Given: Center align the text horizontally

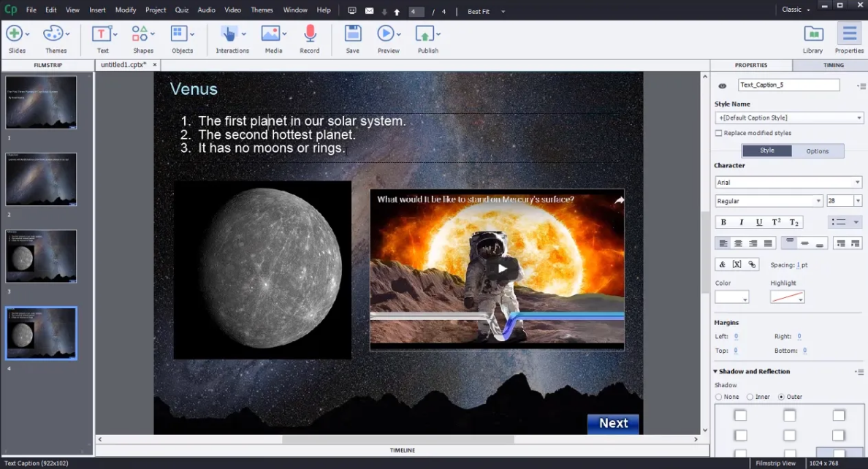Looking at the screenshot, I should [x=738, y=244].
